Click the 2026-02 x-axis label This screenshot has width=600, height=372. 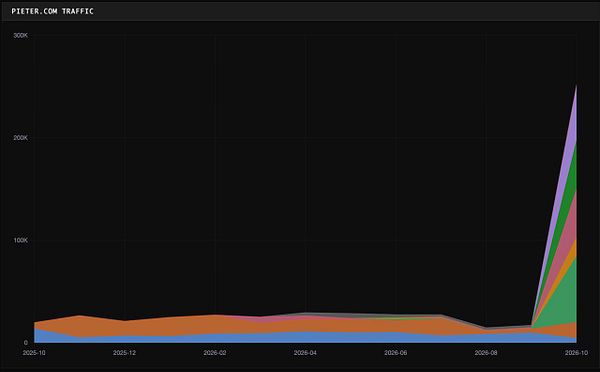click(x=215, y=353)
